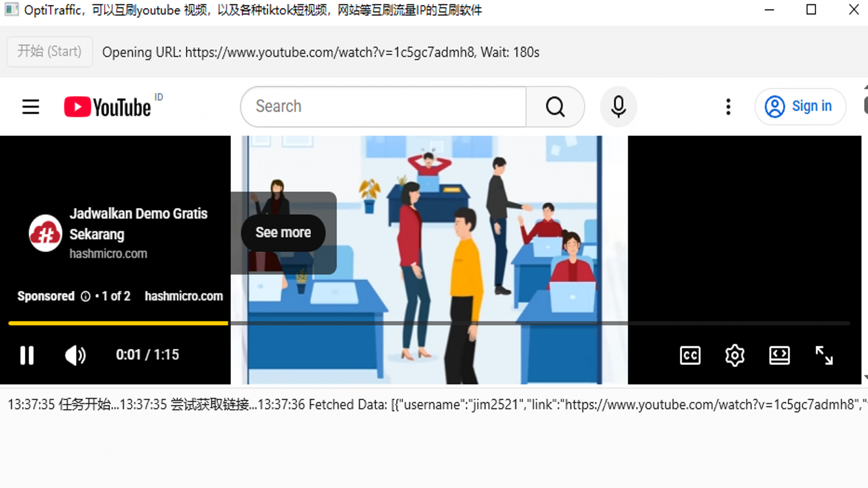The height and width of the screenshot is (488, 868).
Task: Click the hashmicro ad logo icon
Action: tap(45, 234)
